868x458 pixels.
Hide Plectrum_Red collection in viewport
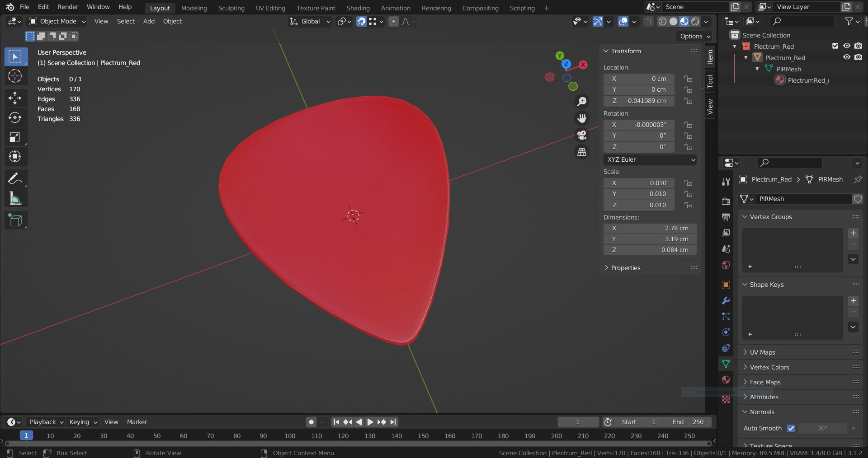click(x=847, y=46)
